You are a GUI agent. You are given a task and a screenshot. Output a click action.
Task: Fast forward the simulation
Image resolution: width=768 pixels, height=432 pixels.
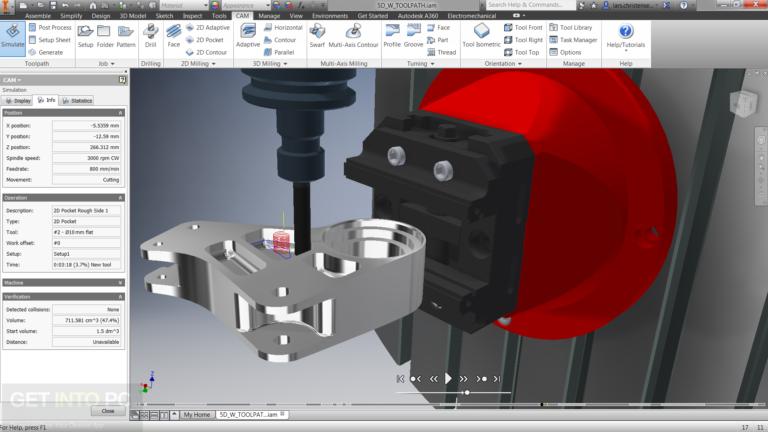[463, 379]
